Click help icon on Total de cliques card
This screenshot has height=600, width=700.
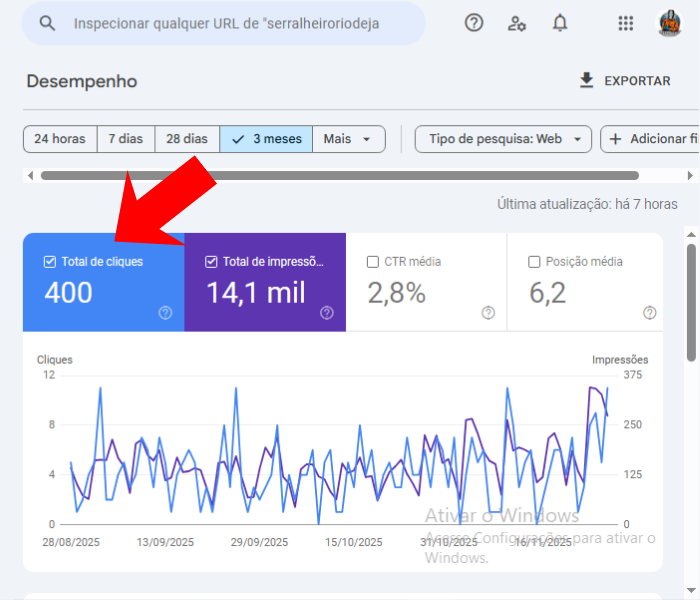pyautogui.click(x=165, y=313)
